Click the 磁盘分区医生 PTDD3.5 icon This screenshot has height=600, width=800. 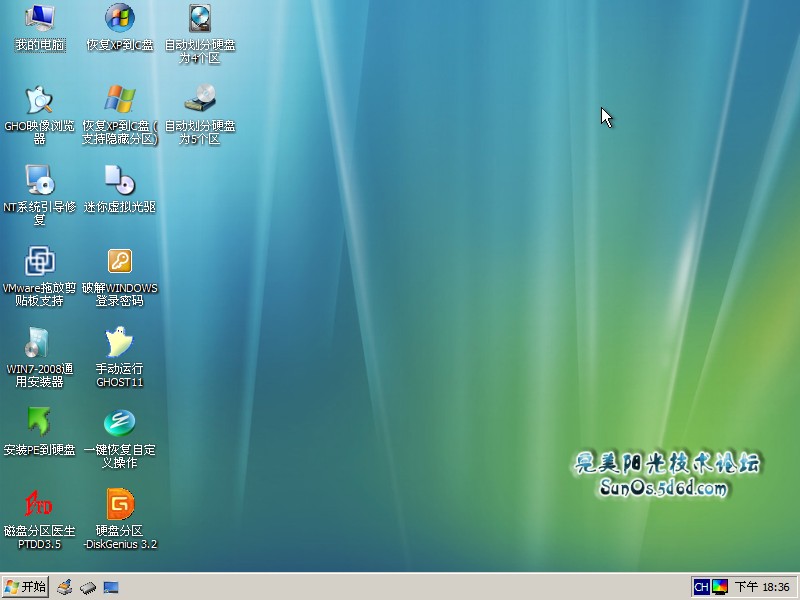[40, 503]
